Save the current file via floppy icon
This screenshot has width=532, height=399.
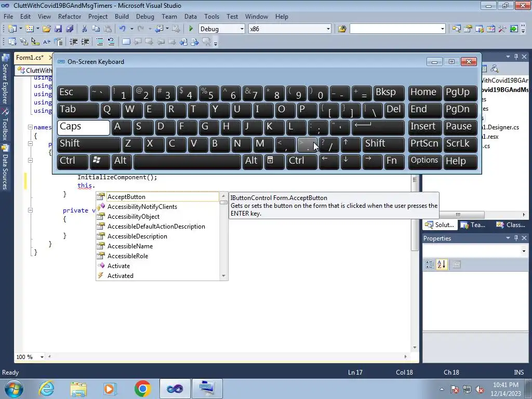click(x=58, y=29)
